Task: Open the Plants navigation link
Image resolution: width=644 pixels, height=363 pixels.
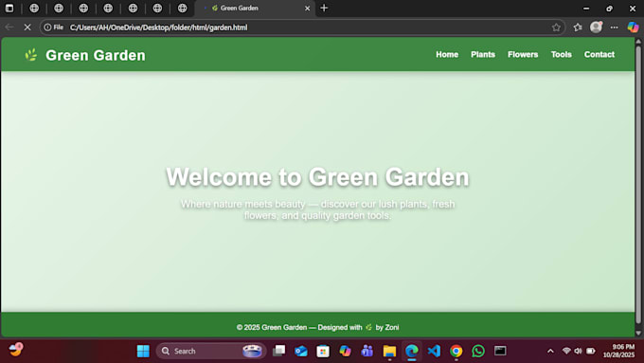Action: pyautogui.click(x=483, y=54)
